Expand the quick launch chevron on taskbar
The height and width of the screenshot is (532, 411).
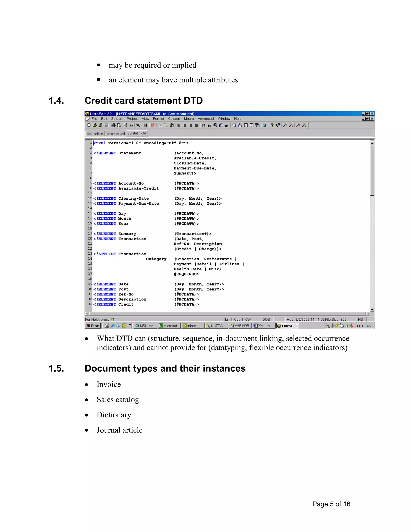130,325
